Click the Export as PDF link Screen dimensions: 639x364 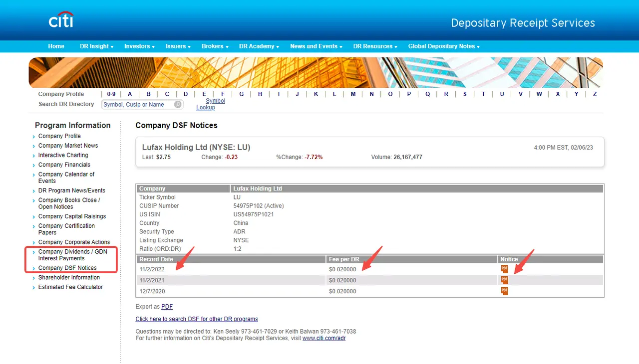pyautogui.click(x=167, y=307)
